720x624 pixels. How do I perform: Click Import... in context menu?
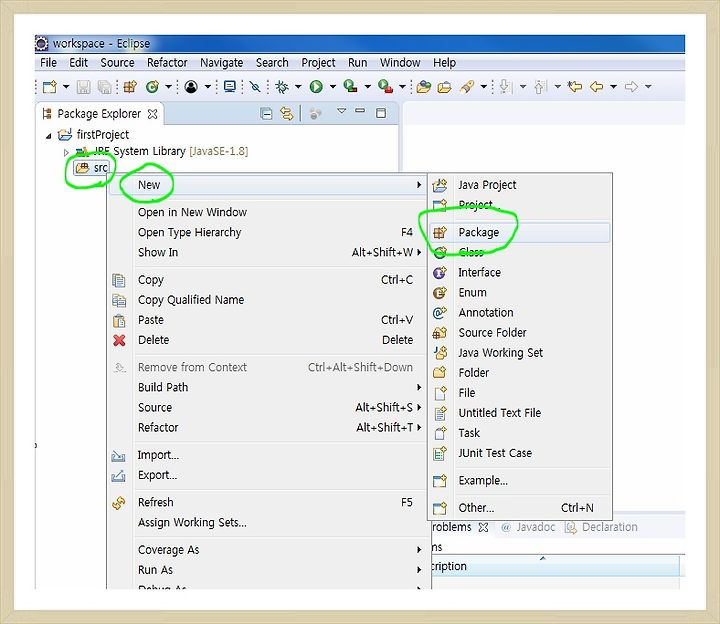pyautogui.click(x=268, y=455)
